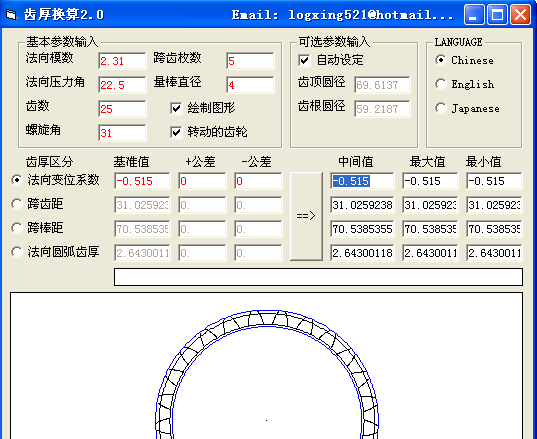Minimize the 齿厚换算2.0 window
The image size is (537, 439).
pyautogui.click(x=474, y=14)
